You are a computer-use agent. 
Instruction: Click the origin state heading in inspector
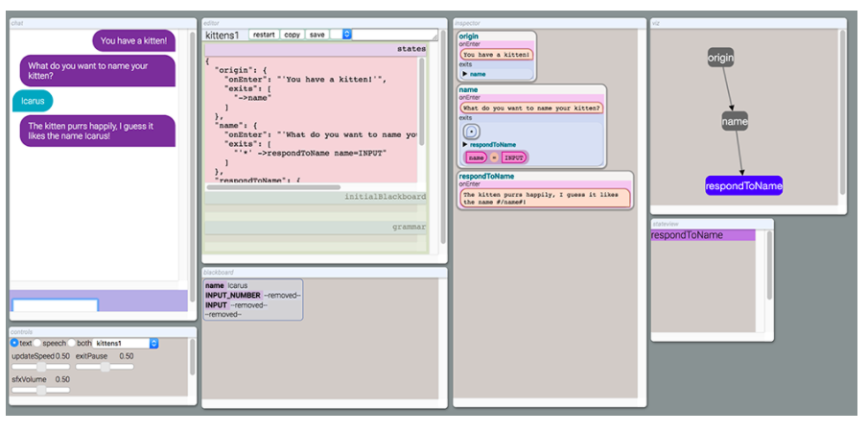(468, 36)
